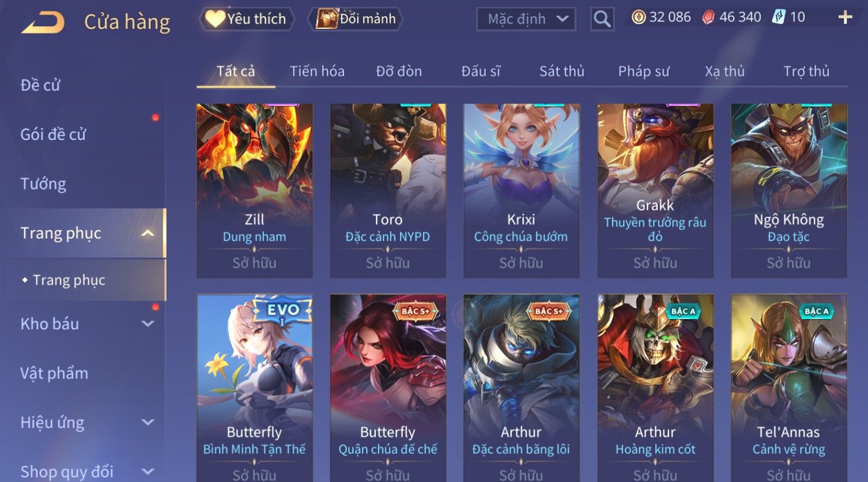Tap the plus icon to add currency
The width and height of the screenshot is (868, 482).
tap(845, 17)
